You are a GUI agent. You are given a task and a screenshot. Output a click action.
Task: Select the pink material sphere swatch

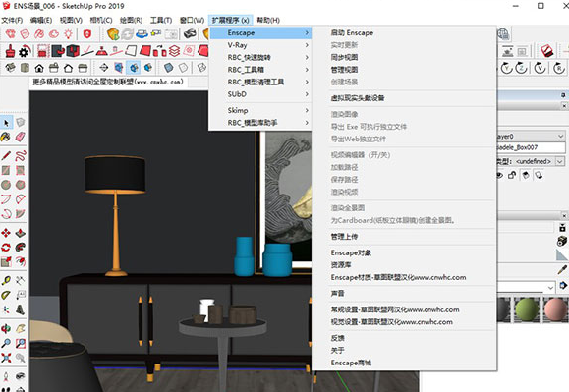(556, 309)
